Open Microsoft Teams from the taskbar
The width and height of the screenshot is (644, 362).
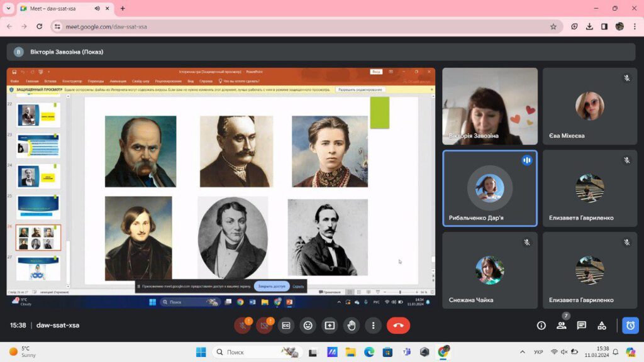tap(406, 352)
